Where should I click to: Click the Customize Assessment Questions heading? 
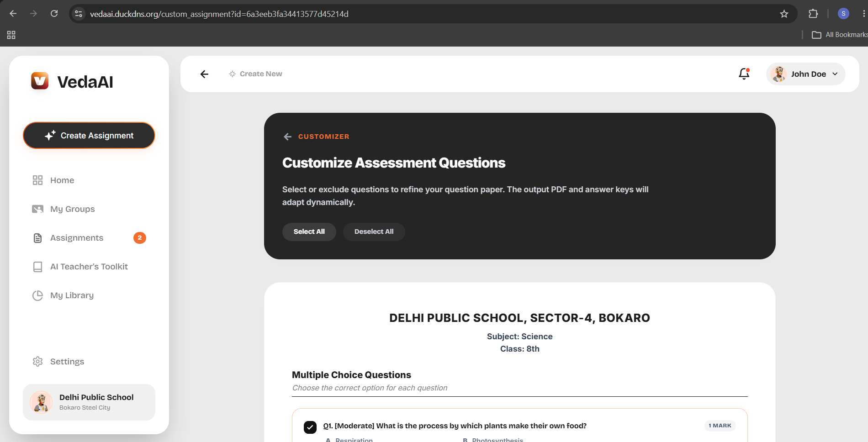pyautogui.click(x=394, y=163)
